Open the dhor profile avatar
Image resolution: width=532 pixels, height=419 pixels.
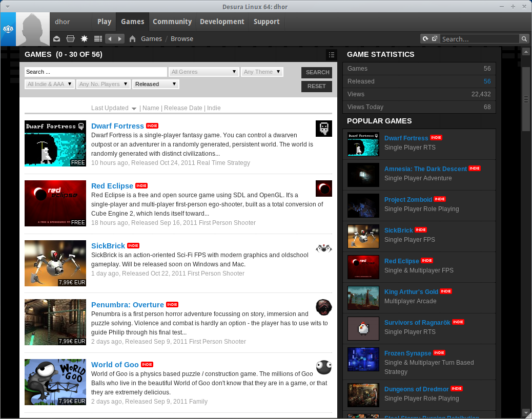33,29
